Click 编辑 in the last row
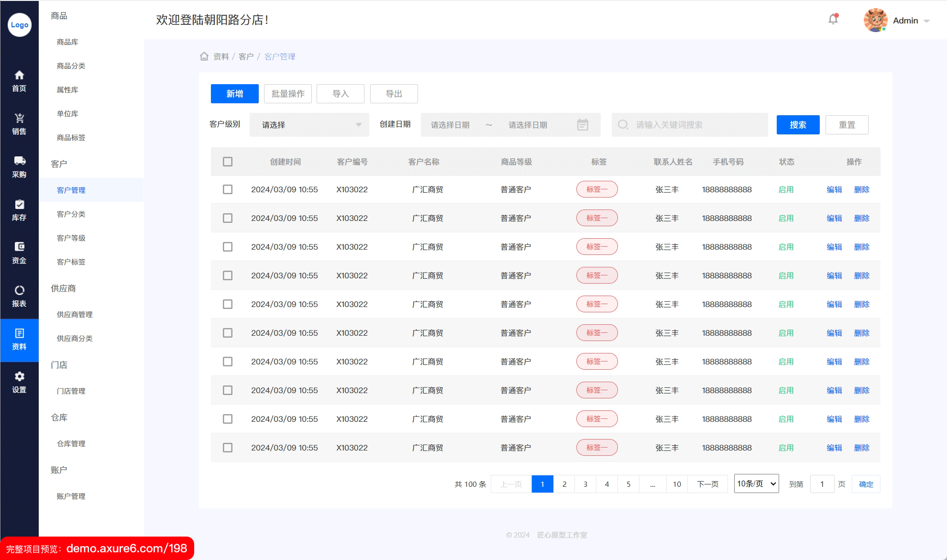 point(835,448)
